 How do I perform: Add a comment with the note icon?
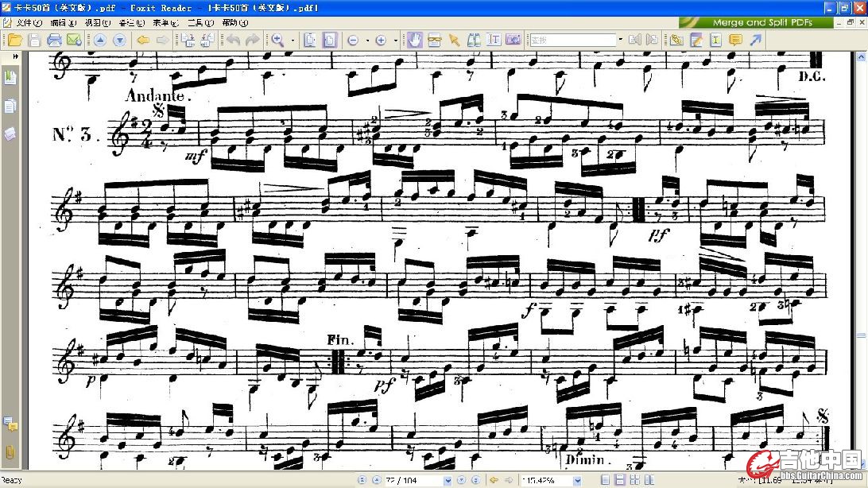pyautogui.click(x=736, y=40)
